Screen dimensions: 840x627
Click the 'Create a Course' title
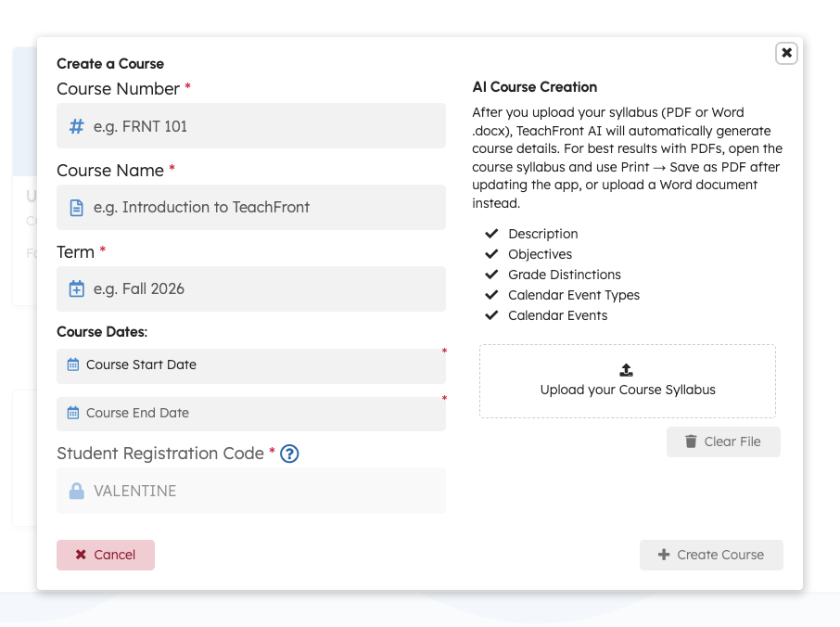110,64
